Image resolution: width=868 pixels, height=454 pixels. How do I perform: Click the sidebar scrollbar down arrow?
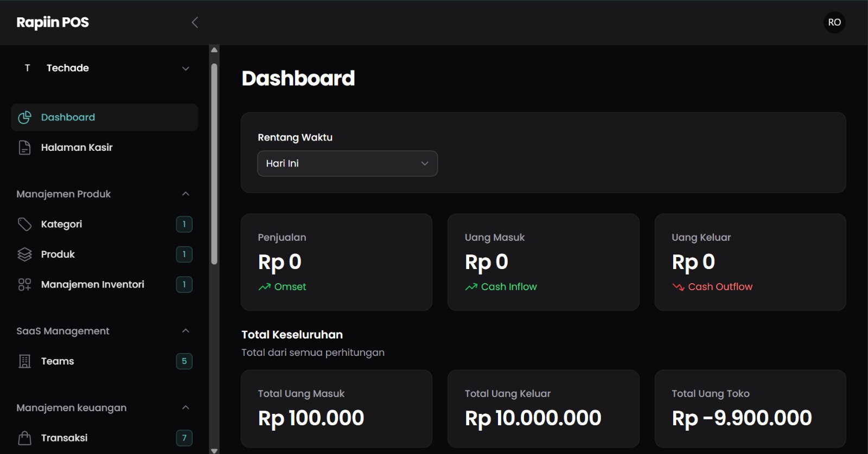tap(214, 450)
